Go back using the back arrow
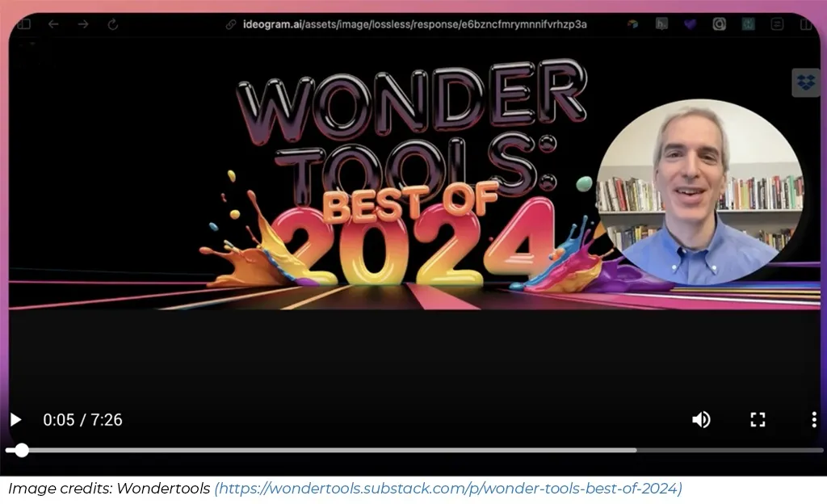Screen dimensions: 827x504 point(53,24)
